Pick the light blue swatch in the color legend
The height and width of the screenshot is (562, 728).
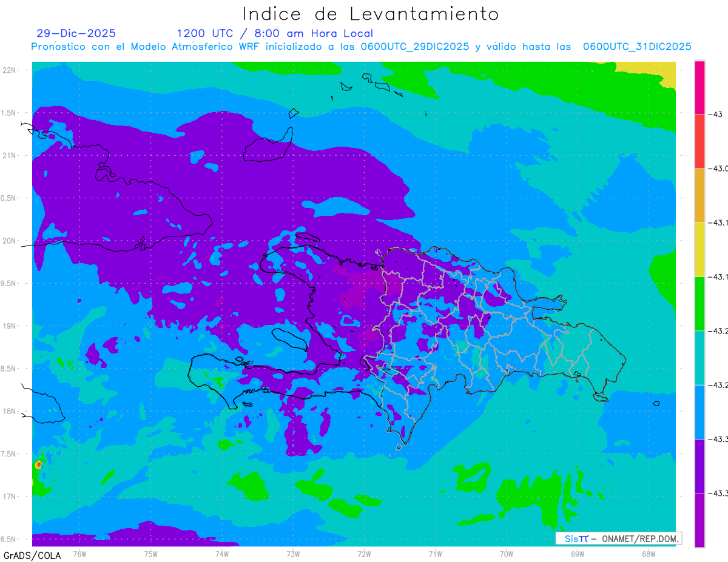click(x=699, y=411)
